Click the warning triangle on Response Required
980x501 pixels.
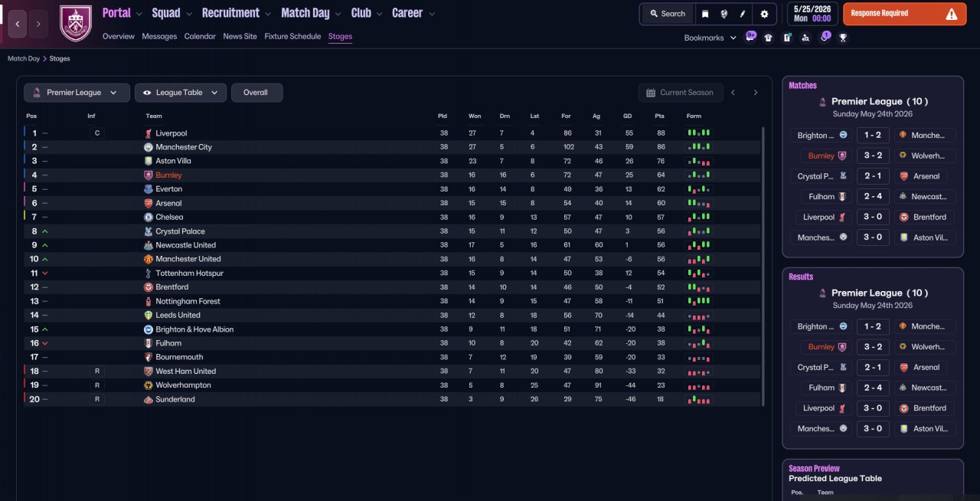coord(952,14)
